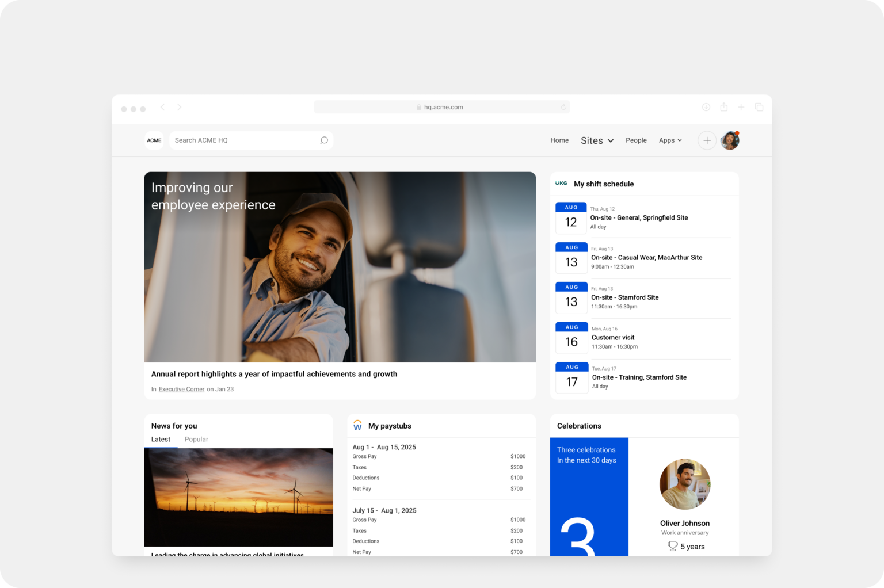Click the browser back arrow
884x588 pixels.
coord(163,108)
